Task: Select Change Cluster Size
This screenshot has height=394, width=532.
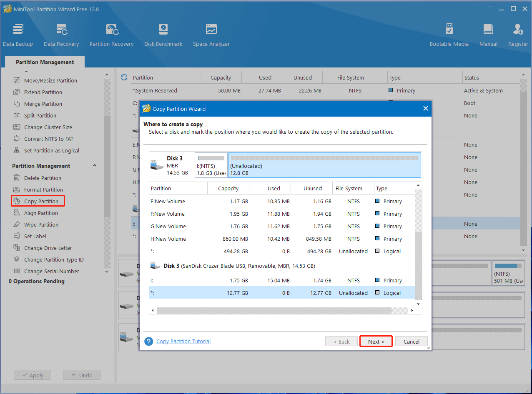Action: (48, 127)
